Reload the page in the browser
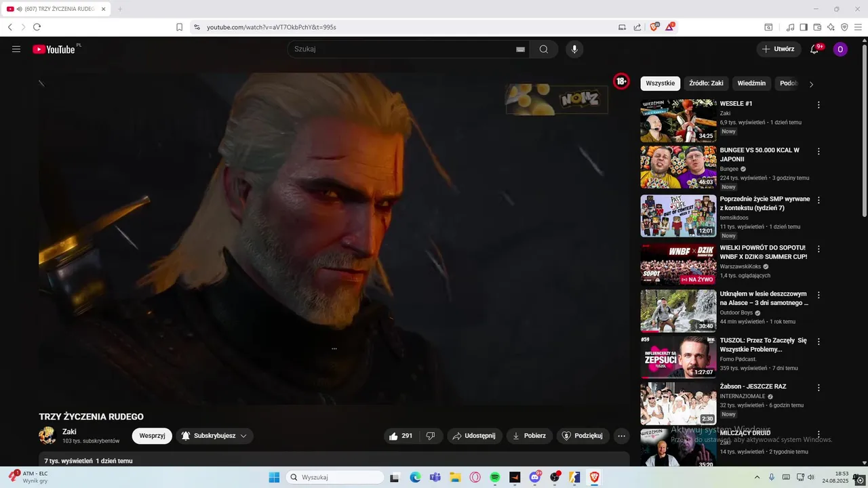The width and height of the screenshot is (868, 488). [x=37, y=27]
